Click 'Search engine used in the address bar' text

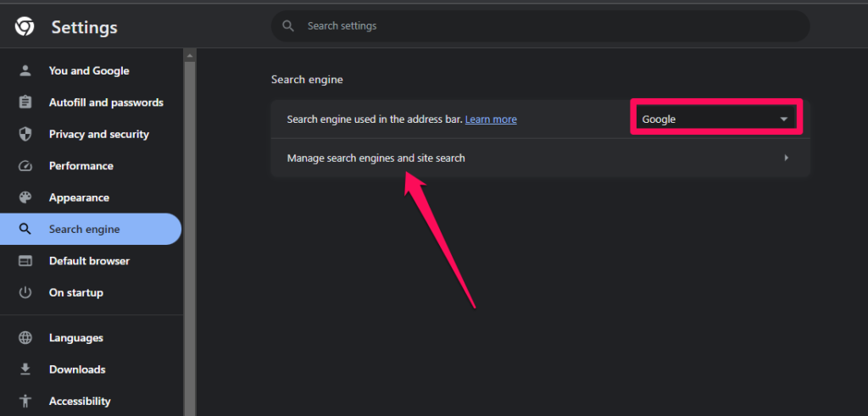point(375,119)
